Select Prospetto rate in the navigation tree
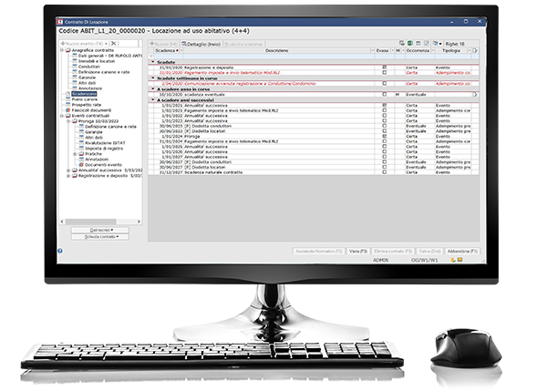The height and width of the screenshot is (392, 547). pos(88,105)
